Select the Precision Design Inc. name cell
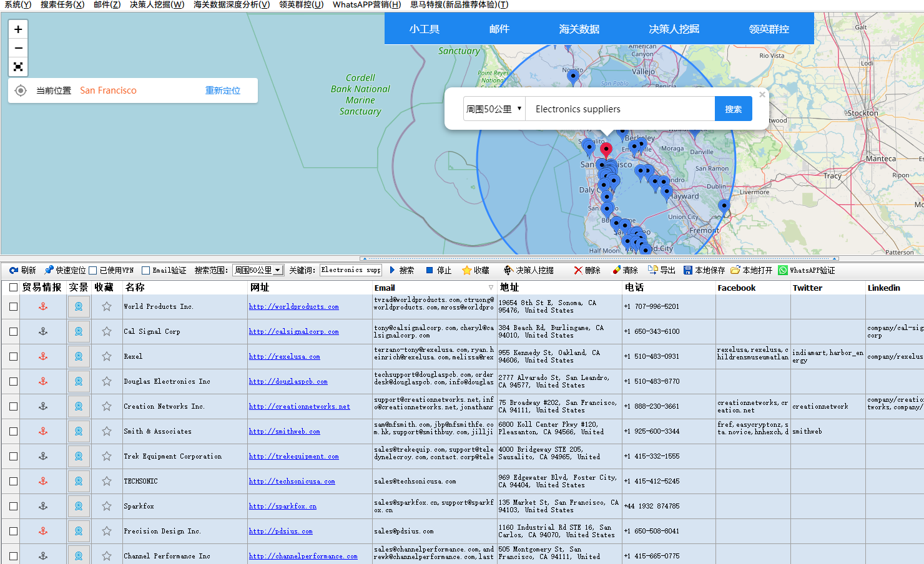This screenshot has height=564, width=924. 185,531
